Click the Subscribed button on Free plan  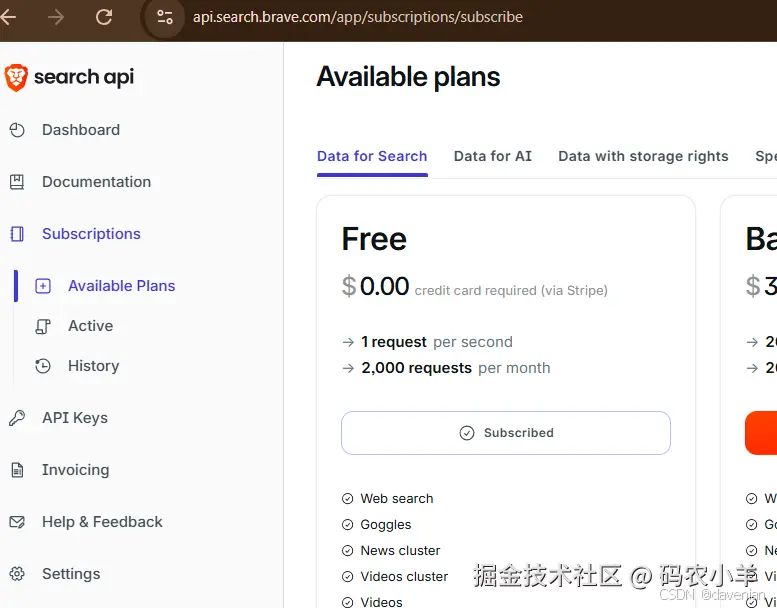click(x=506, y=433)
